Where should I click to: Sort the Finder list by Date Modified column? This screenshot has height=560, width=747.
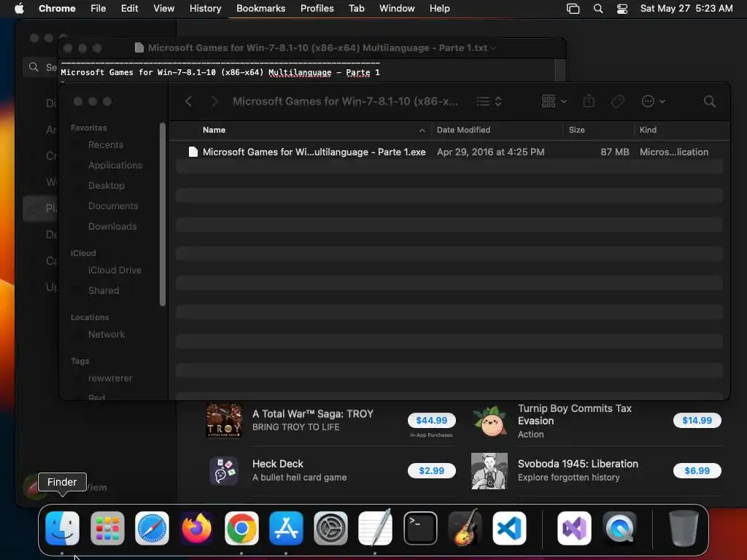point(497,130)
